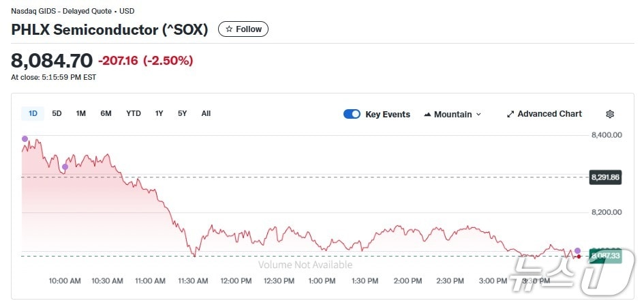Click the purple event dot near market close

(578, 250)
